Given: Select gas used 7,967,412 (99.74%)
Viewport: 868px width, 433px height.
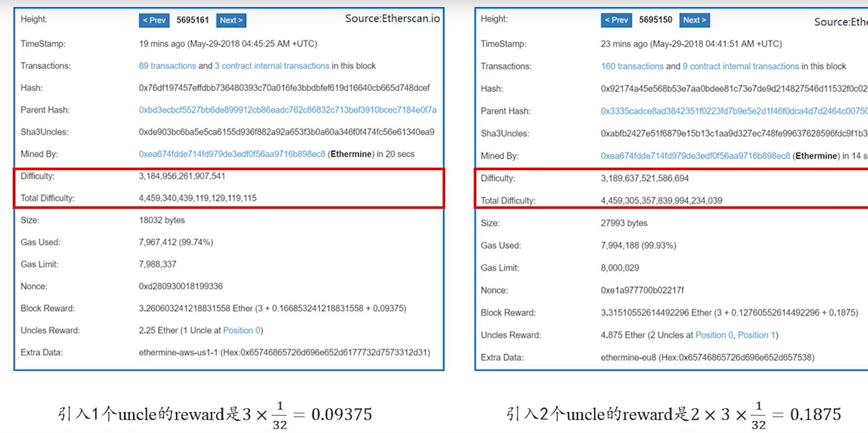Looking at the screenshot, I should click(x=176, y=242).
